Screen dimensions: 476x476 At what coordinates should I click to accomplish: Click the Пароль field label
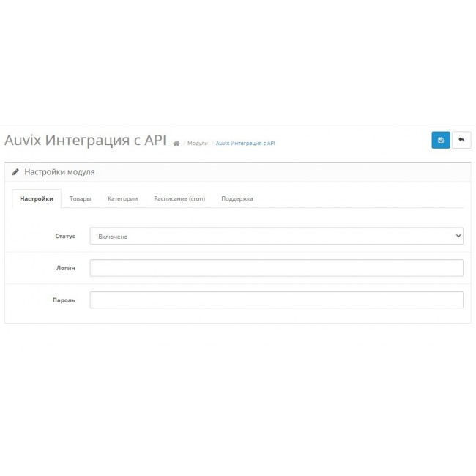64,300
